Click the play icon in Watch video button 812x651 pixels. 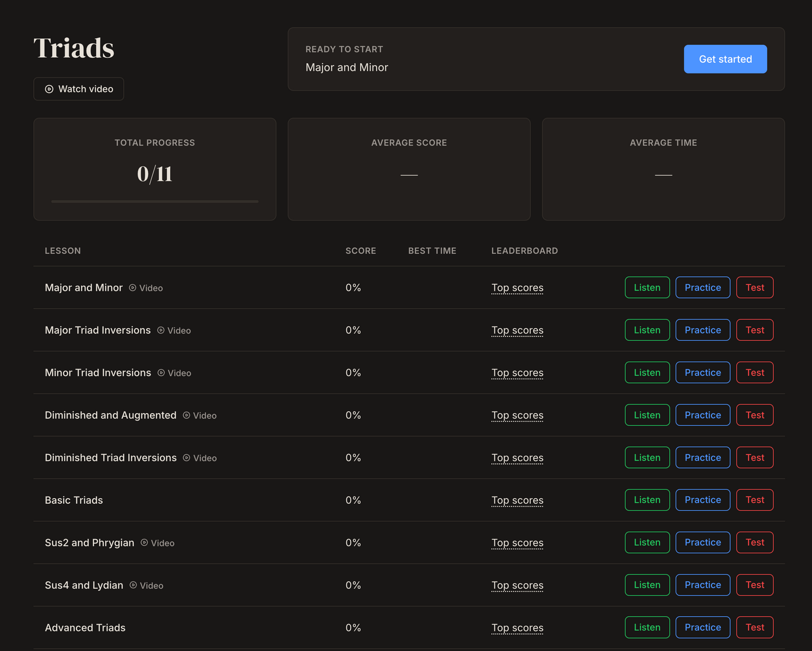(49, 89)
